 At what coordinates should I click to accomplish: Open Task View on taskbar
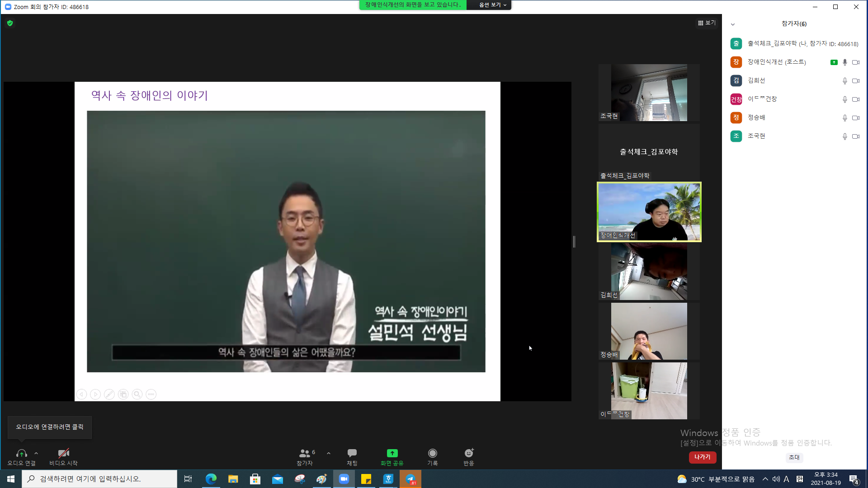pos(188,479)
